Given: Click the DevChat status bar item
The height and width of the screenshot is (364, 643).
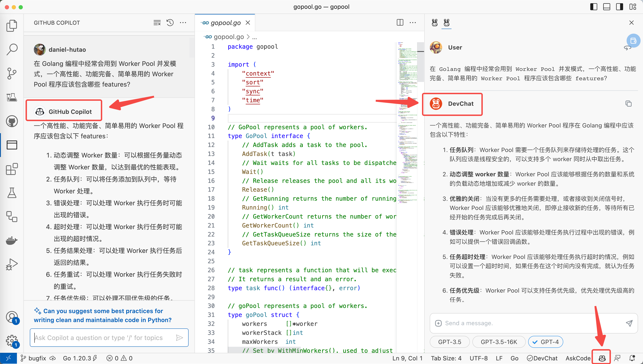Looking at the screenshot, I should [x=542, y=358].
